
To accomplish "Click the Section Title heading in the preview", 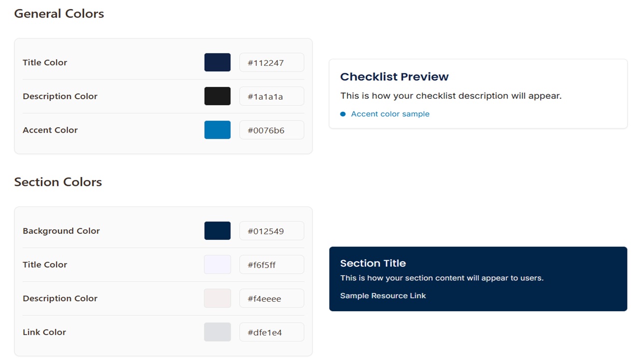I will click(373, 263).
